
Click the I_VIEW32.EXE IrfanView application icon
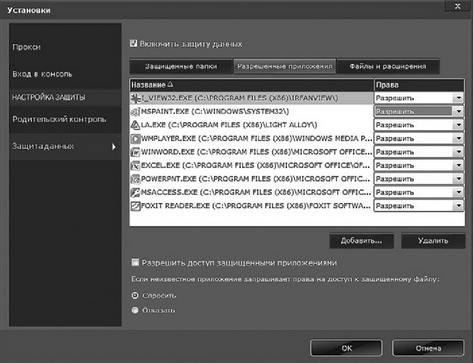136,98
